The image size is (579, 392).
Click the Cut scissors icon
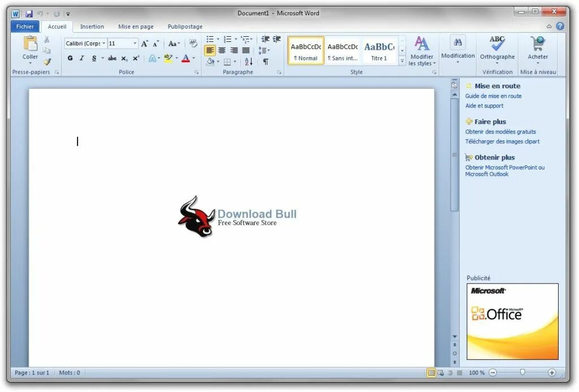tap(47, 40)
